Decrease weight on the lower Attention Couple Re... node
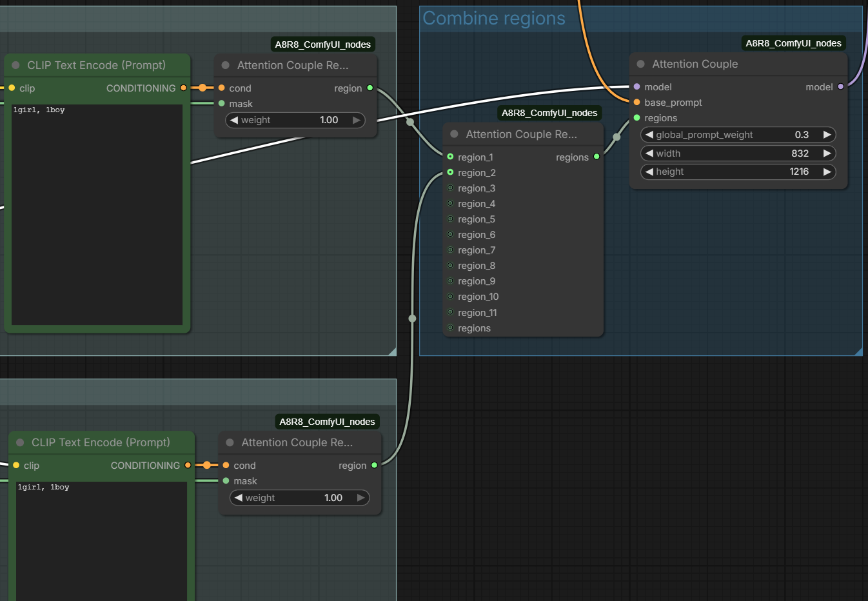Screen dimensions: 868x601 [x=239, y=498]
